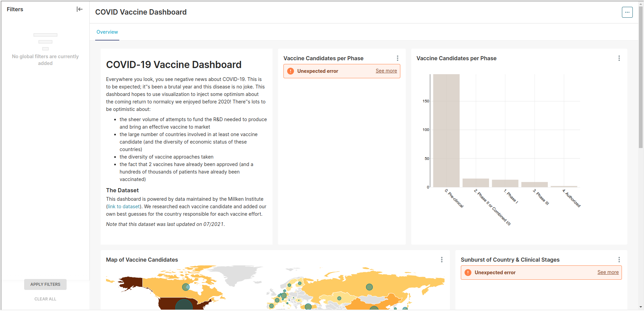Click the 'Sunburst of Country & Clinical Stages' title
This screenshot has width=644, height=311.
510,260
